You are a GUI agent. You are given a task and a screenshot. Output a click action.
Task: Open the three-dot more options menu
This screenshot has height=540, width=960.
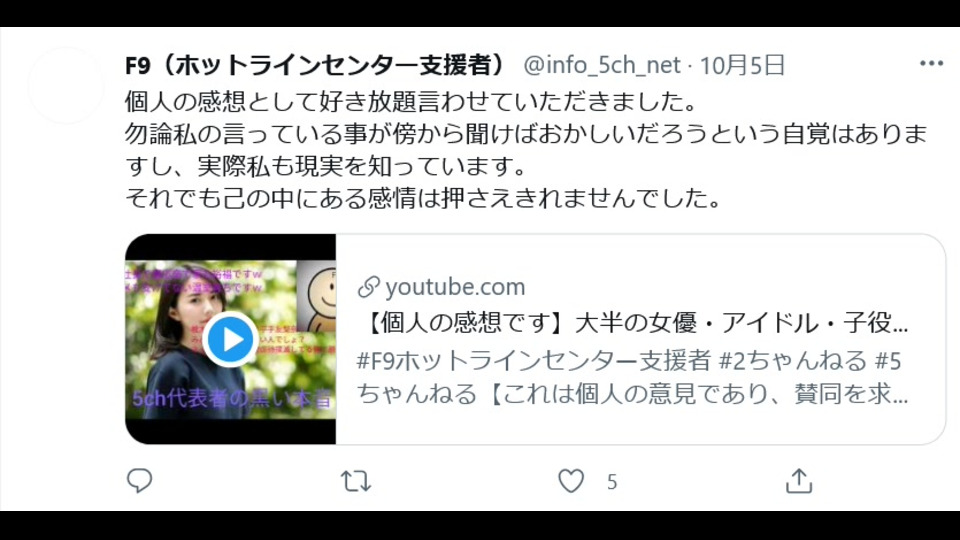click(x=931, y=63)
